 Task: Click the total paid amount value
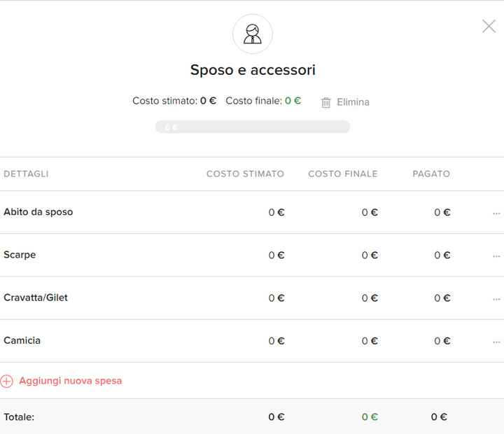[x=439, y=417]
